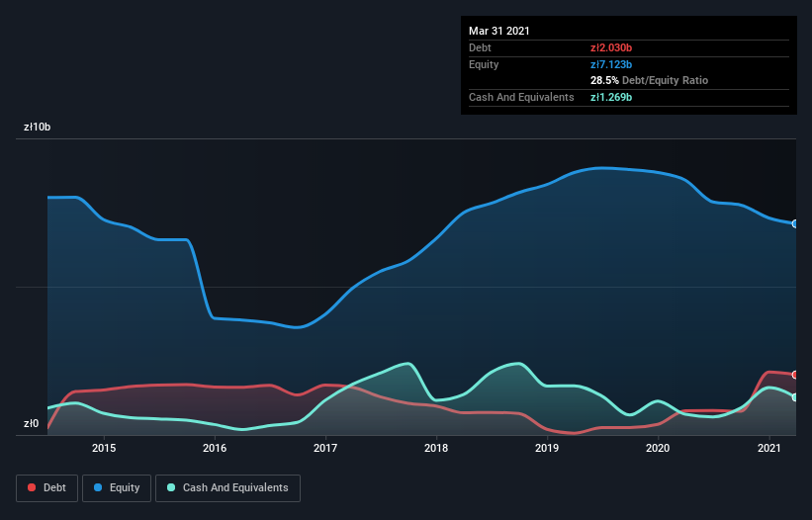Select the 2018 x-axis label
The image size is (812, 520).
coord(436,448)
